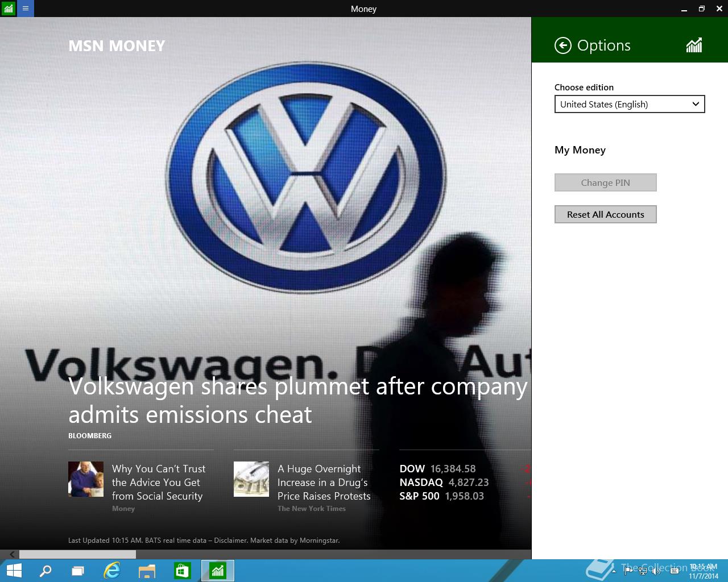Click the BLOOMBERG source label

pos(90,436)
